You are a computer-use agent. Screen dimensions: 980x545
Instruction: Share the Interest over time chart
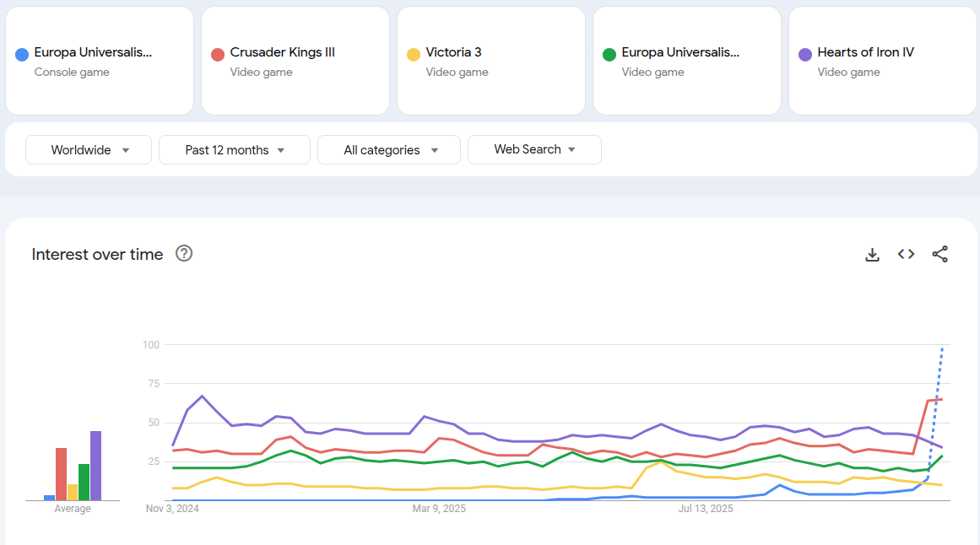pos(939,255)
